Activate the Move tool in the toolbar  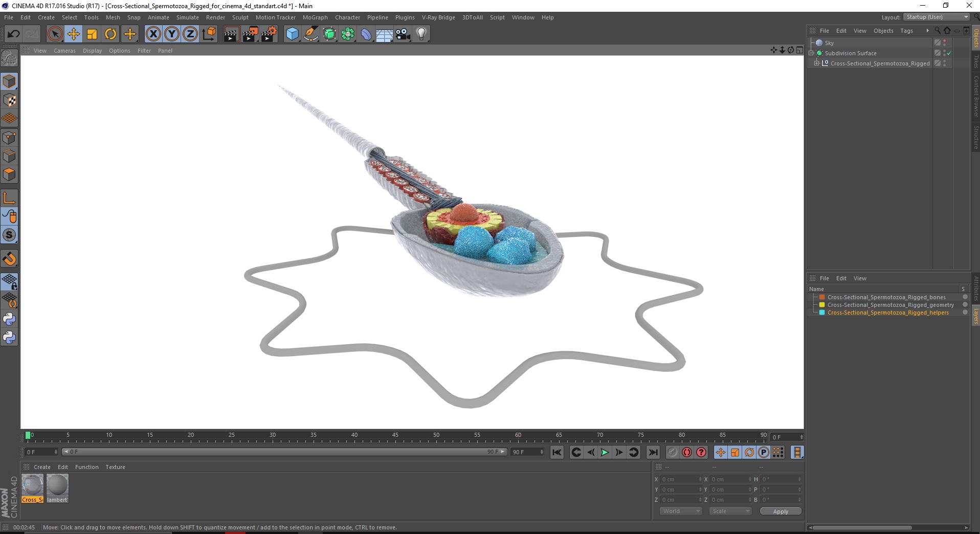coord(74,34)
